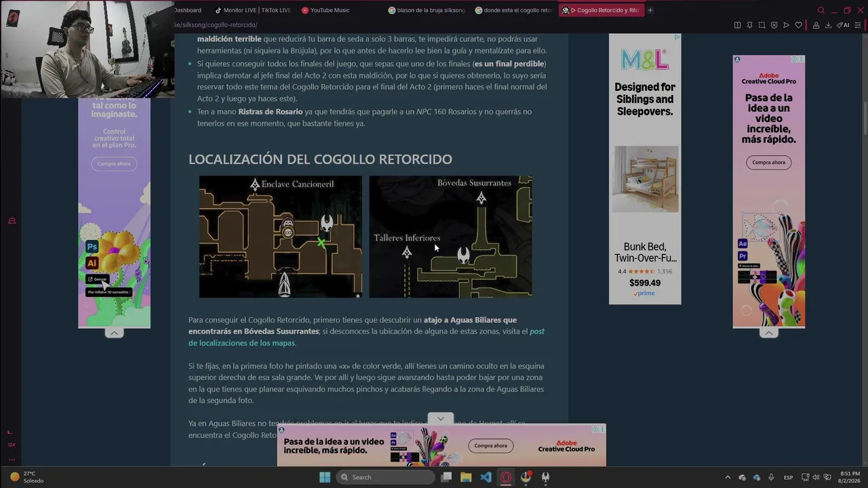Screen dimensions: 868x488
Task: Select the Cogollo Retorcido y Rito tab
Action: [601, 10]
